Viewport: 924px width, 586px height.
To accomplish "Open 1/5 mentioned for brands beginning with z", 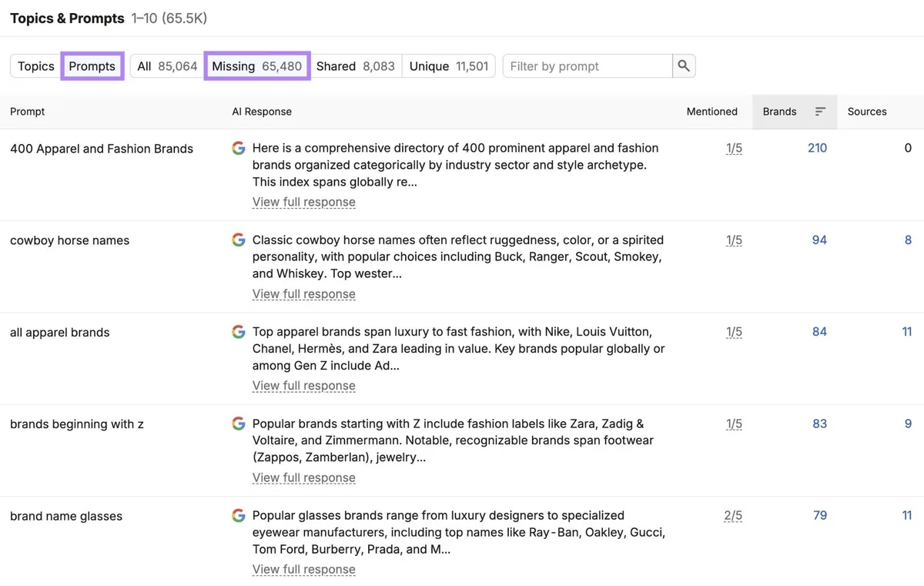I will tap(734, 424).
